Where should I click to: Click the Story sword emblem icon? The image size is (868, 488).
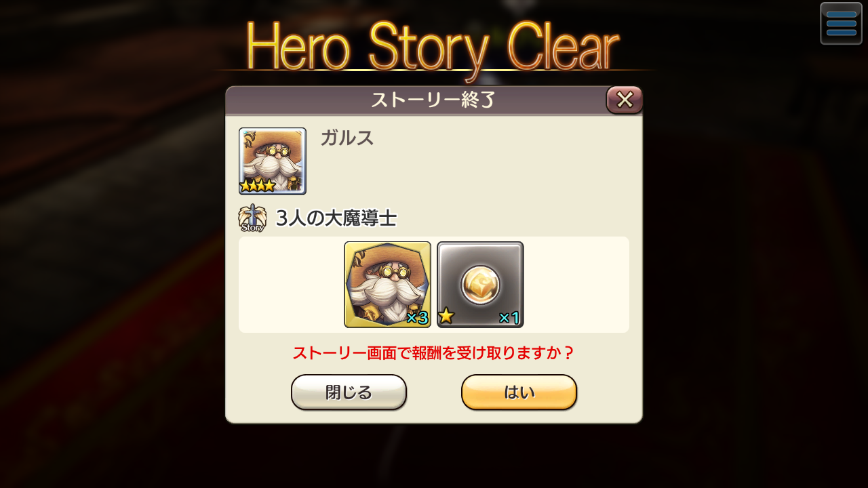tap(252, 218)
